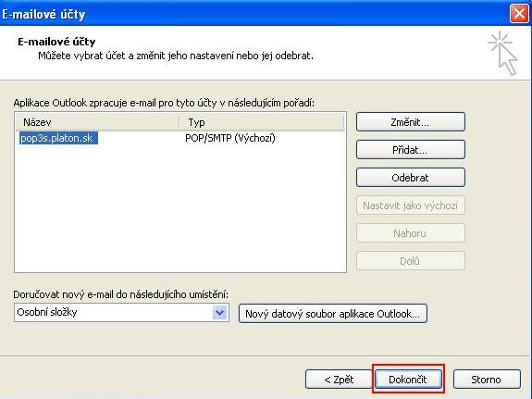Sort accounts by the Typ column header

[x=262, y=122]
